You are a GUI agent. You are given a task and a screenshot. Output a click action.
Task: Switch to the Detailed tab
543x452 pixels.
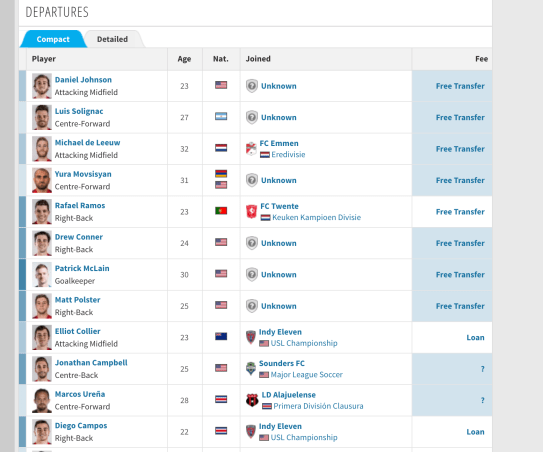pos(112,39)
